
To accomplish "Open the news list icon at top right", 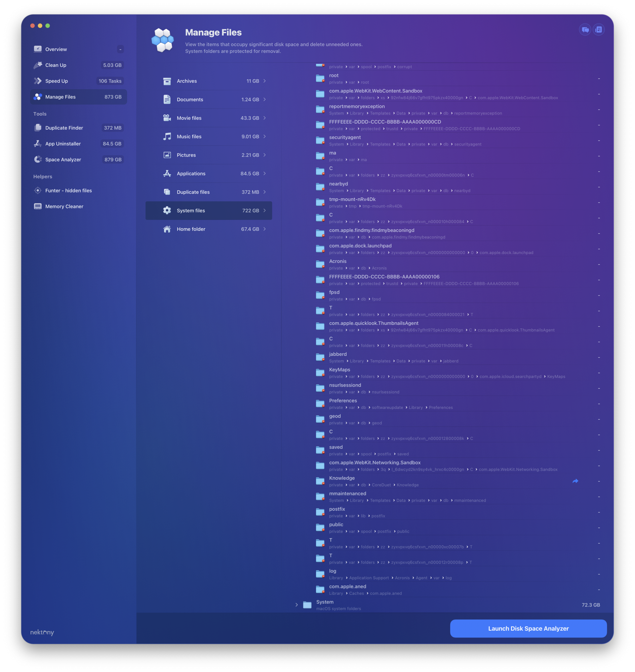I will click(598, 30).
